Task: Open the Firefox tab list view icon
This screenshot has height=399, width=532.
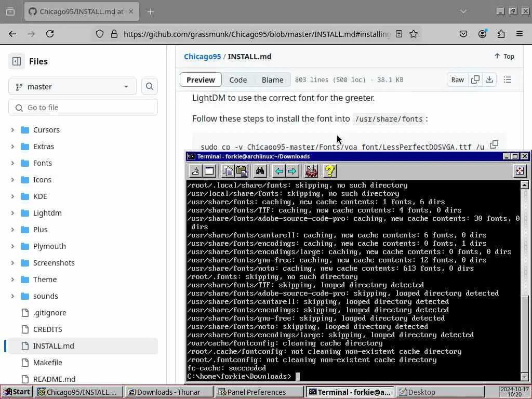Action: (x=10, y=11)
